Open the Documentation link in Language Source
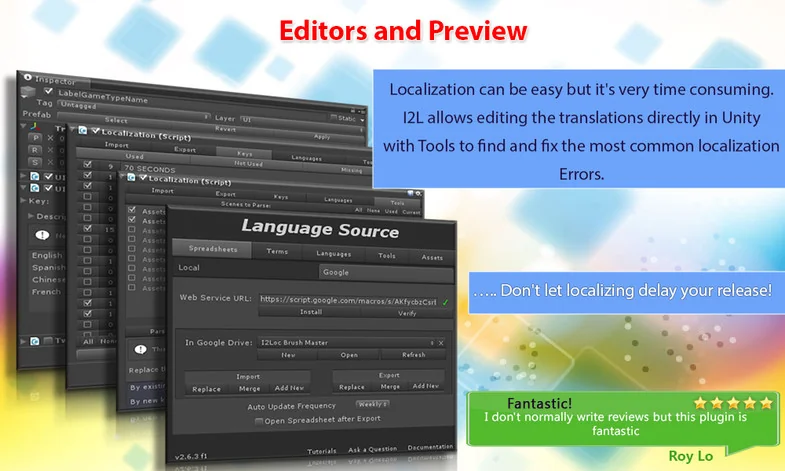This screenshot has height=471, width=785. pyautogui.click(x=430, y=447)
